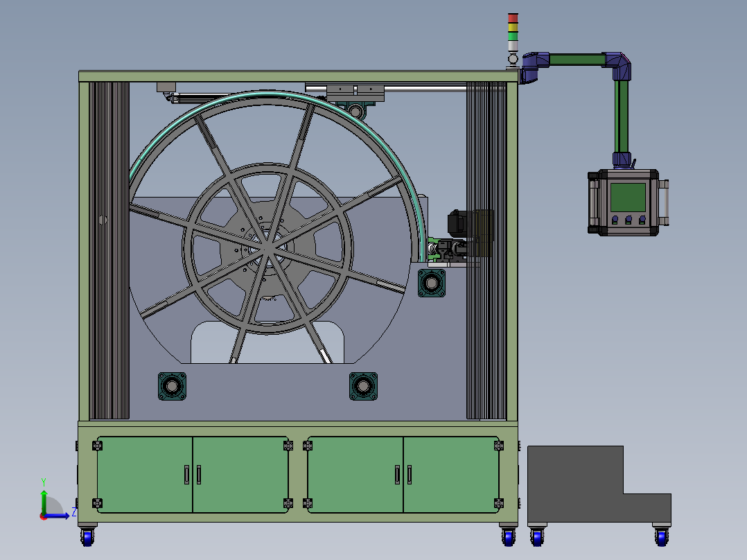Screen dimensions: 747x560
Task: Select the left ribbed vertical column
Action: (x=109, y=251)
